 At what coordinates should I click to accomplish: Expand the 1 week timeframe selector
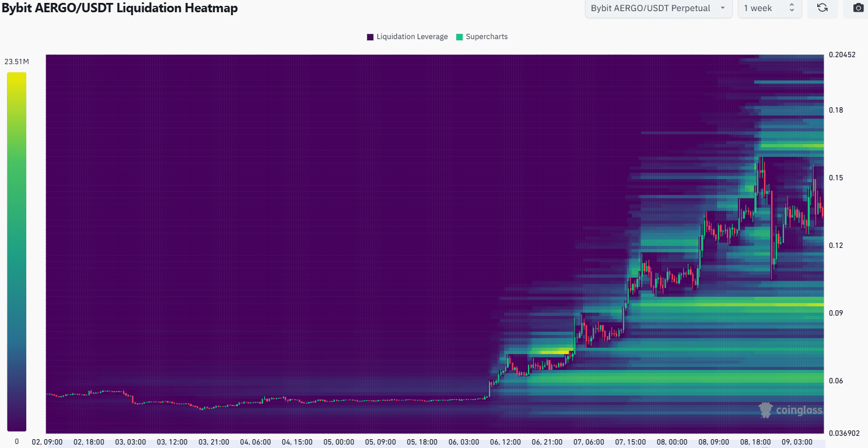[769, 8]
